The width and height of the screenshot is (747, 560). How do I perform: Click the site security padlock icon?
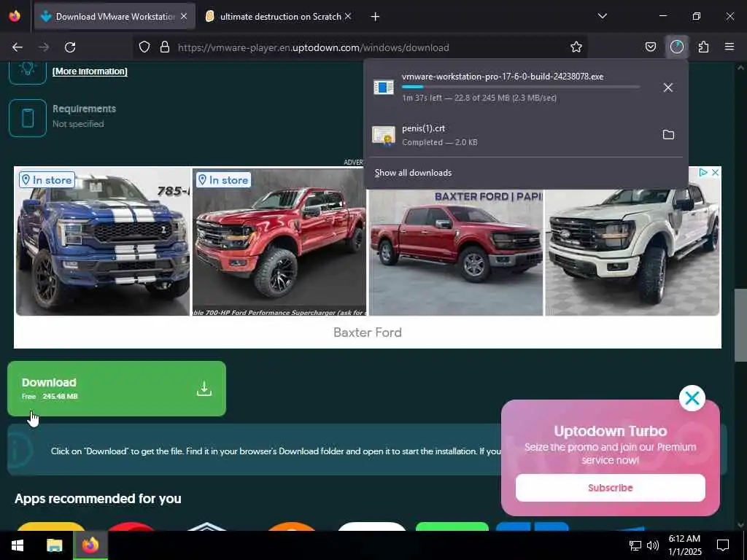click(165, 47)
